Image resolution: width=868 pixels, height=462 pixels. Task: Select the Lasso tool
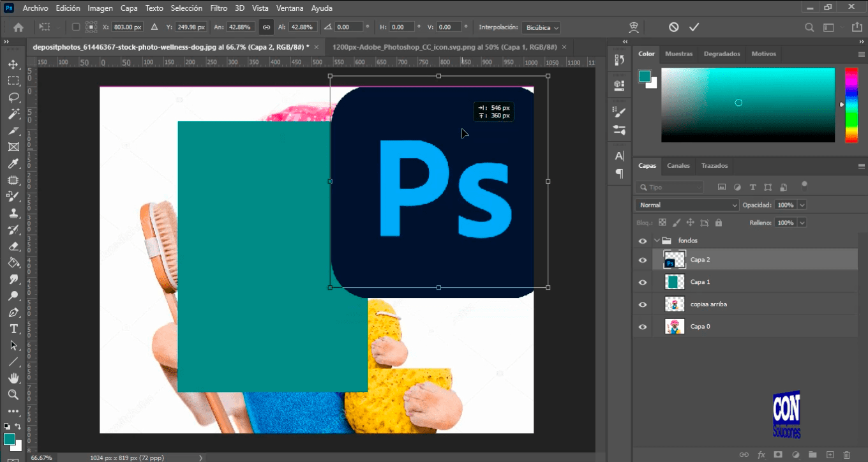pos(13,98)
